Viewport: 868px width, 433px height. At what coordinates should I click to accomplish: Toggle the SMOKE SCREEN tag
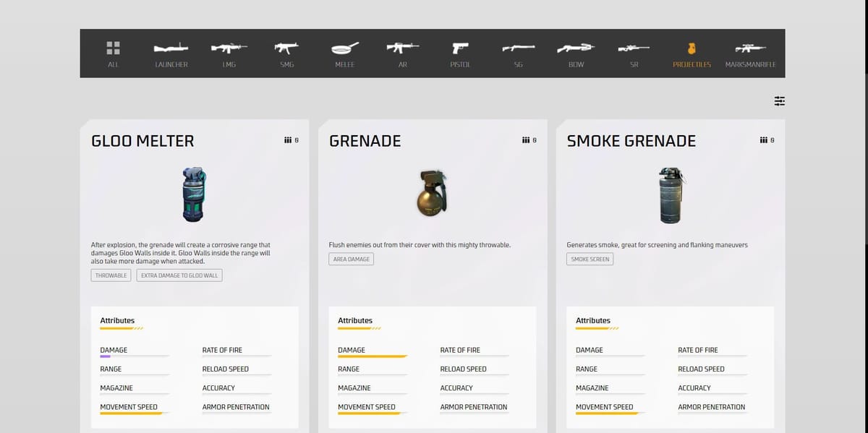point(590,259)
